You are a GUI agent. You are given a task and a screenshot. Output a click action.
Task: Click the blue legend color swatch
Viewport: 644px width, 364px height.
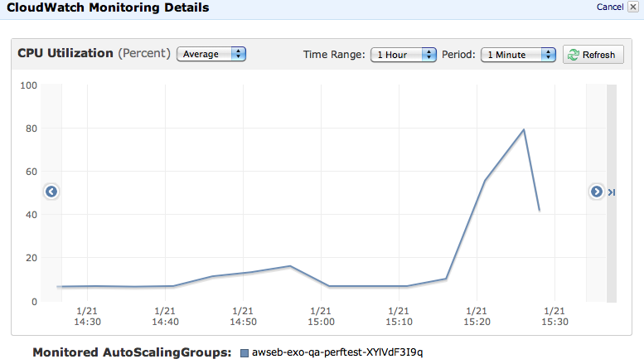pyautogui.click(x=245, y=353)
